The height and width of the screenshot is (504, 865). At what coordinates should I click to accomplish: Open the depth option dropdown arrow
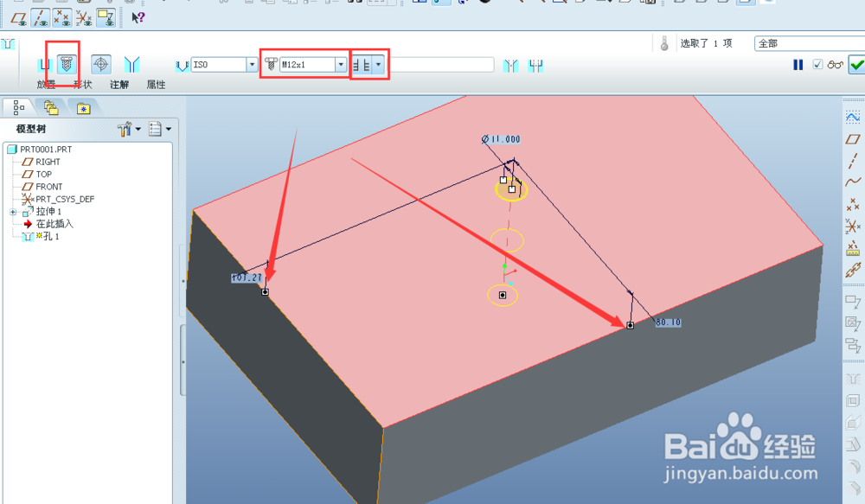pyautogui.click(x=379, y=65)
